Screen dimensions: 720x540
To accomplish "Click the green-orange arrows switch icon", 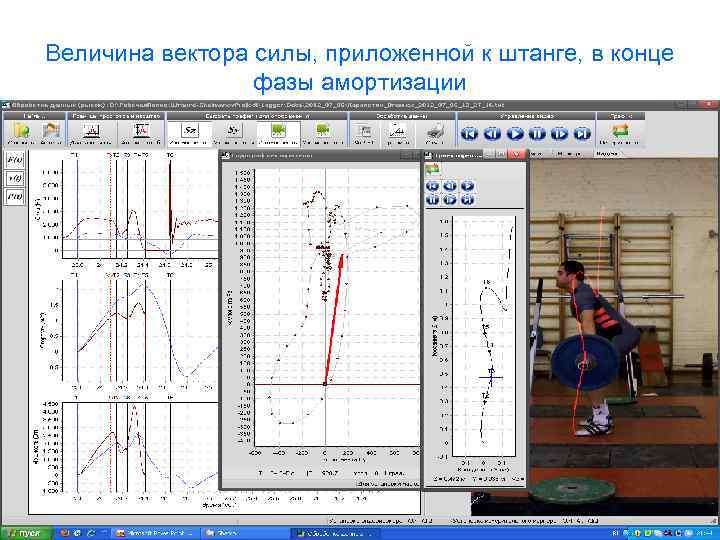I will [x=620, y=131].
